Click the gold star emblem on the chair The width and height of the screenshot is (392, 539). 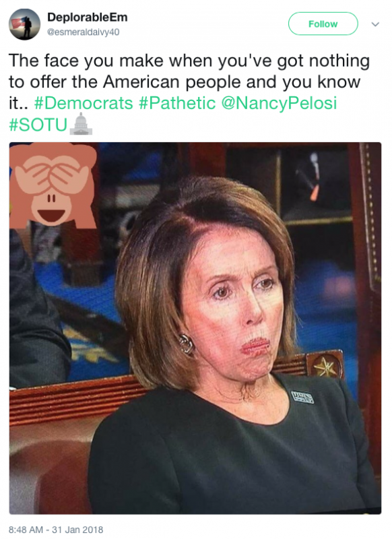[x=325, y=367]
